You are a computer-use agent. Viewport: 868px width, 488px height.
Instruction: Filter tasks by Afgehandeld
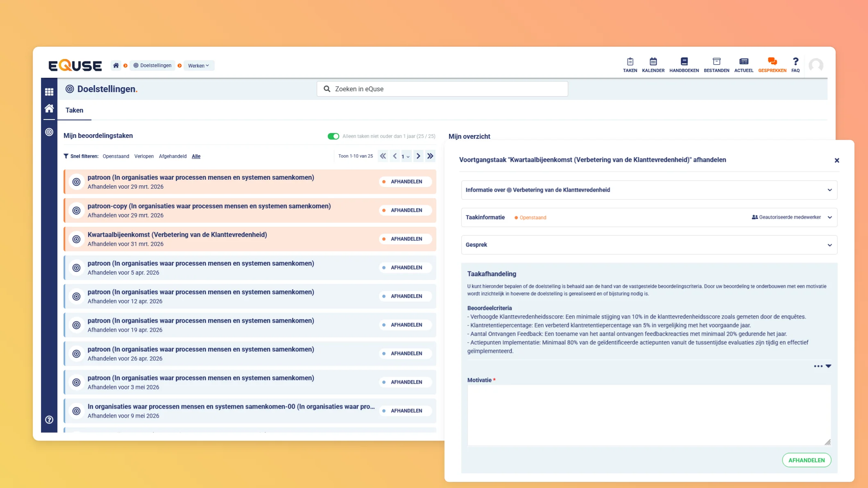(x=172, y=156)
